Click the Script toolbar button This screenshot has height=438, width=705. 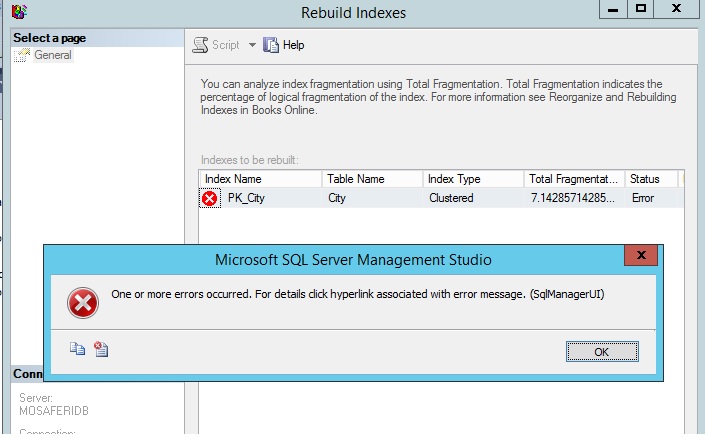[x=216, y=45]
